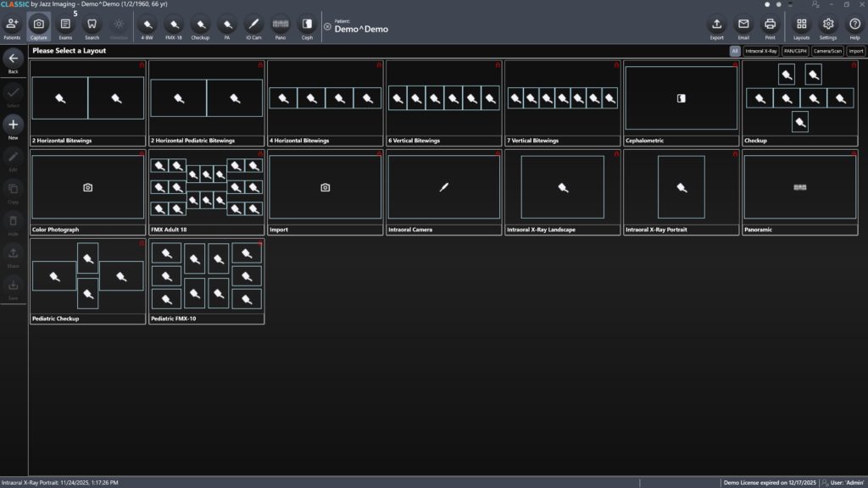Start a PA capture from the toolbar

227,28
